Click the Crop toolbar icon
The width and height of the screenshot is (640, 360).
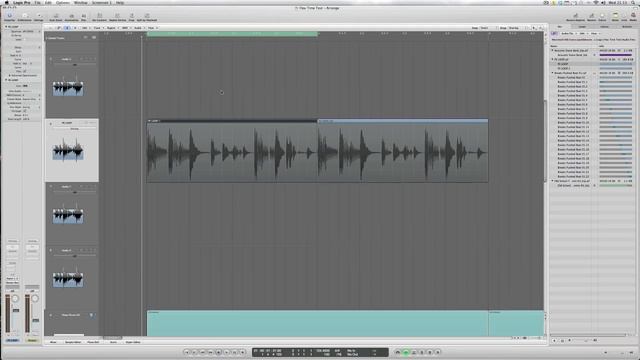(x=131, y=17)
